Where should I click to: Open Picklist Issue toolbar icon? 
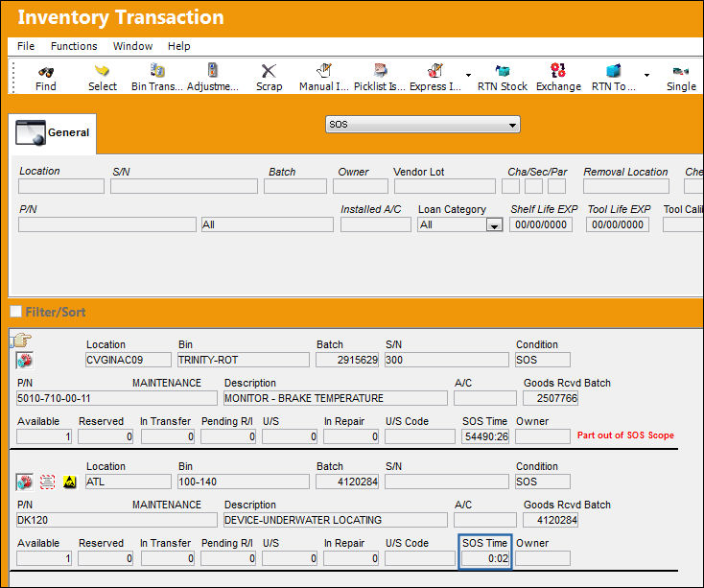tap(380, 70)
